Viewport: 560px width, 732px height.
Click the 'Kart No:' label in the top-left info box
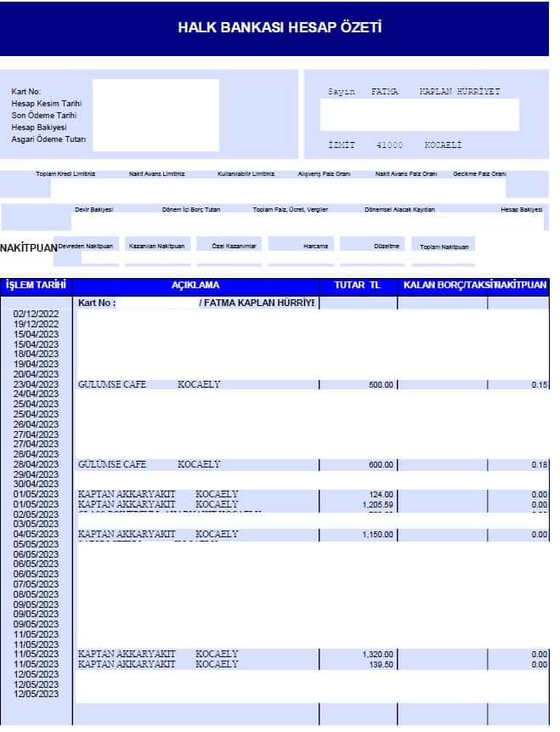pyautogui.click(x=26, y=92)
